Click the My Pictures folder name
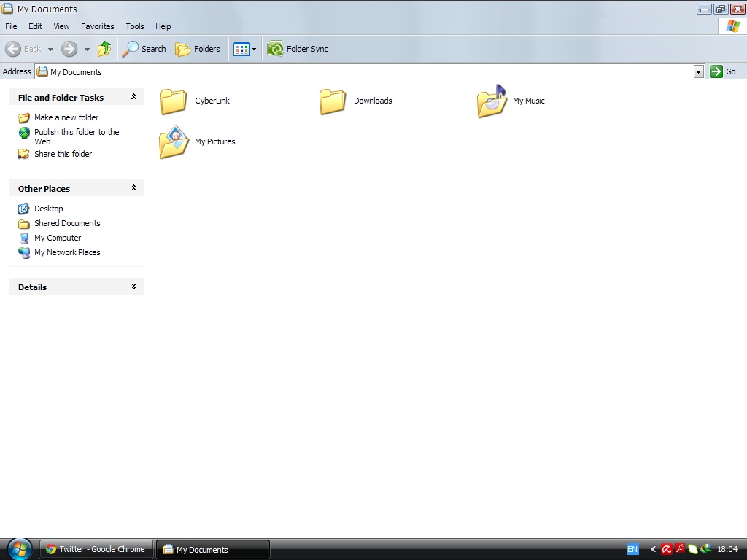This screenshot has width=747, height=560. (215, 141)
